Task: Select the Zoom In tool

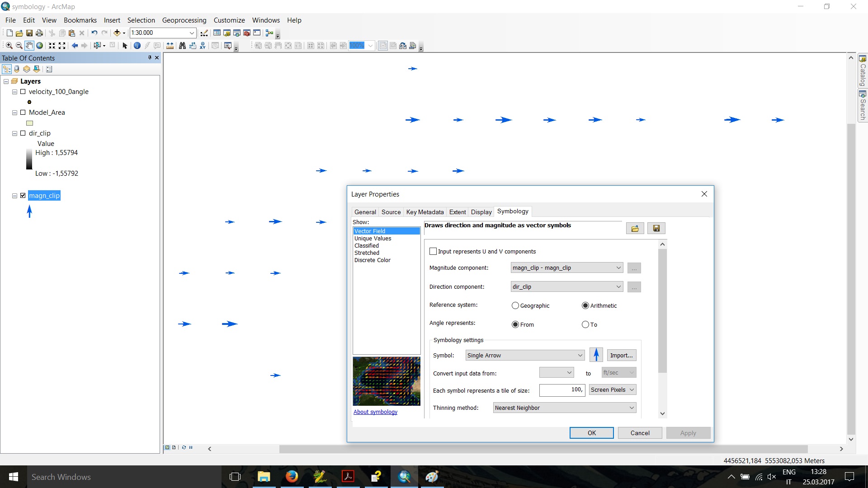Action: 9,46
